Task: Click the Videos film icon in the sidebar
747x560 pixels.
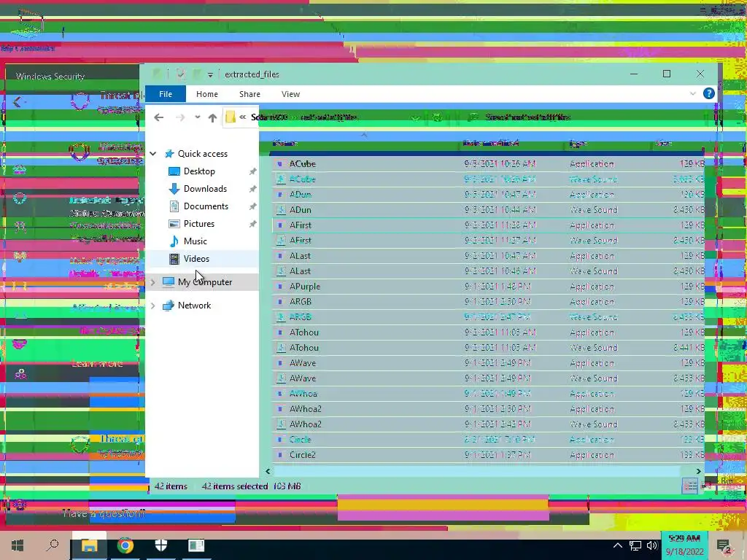Action: [x=174, y=259]
